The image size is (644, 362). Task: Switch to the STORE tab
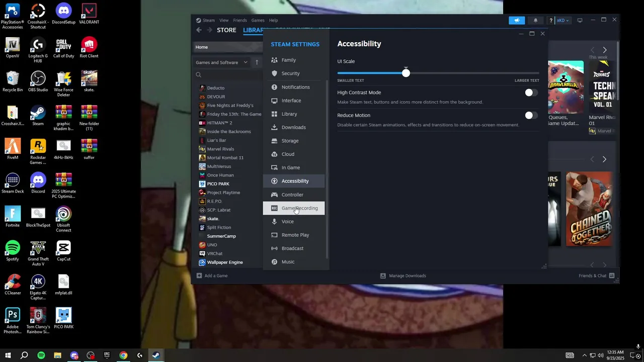point(226,30)
